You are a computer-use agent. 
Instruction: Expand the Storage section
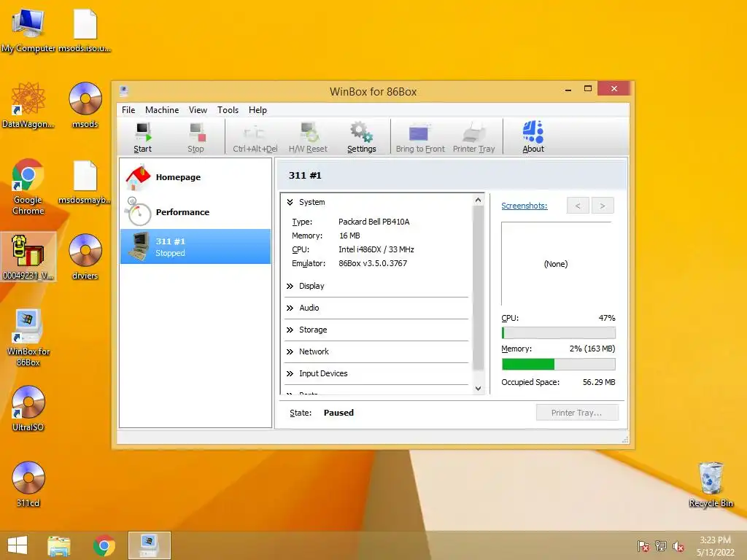290,330
